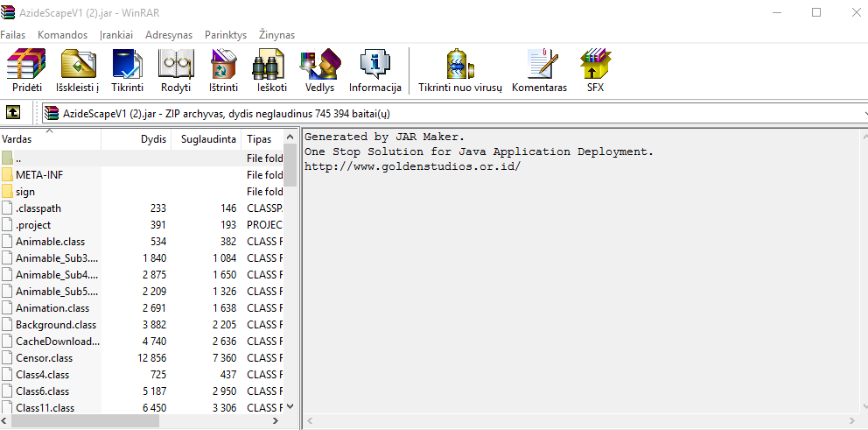This screenshot has width=868, height=430.
Task: Open the Failas menu
Action: click(13, 35)
